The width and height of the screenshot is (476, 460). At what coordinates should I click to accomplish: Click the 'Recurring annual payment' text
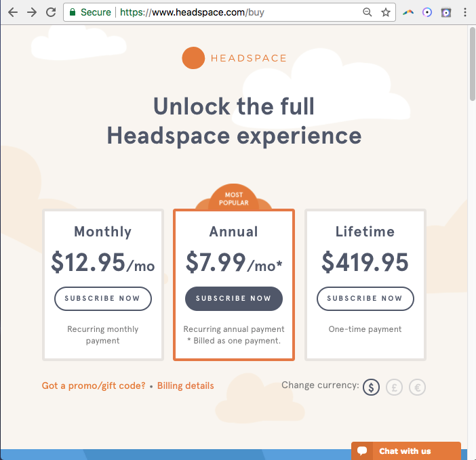coord(234,329)
